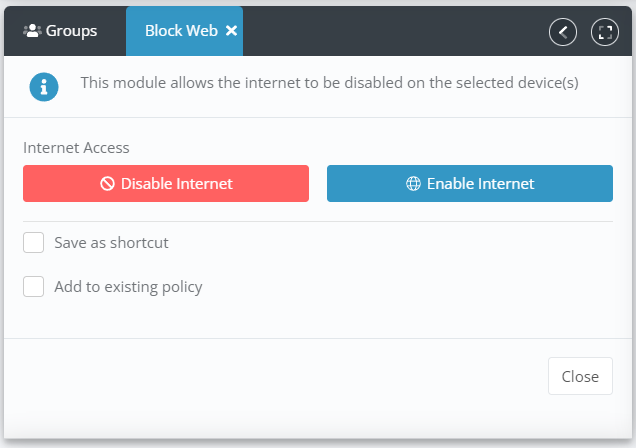
Task: Switch to the Groups tab
Action: [x=60, y=31]
